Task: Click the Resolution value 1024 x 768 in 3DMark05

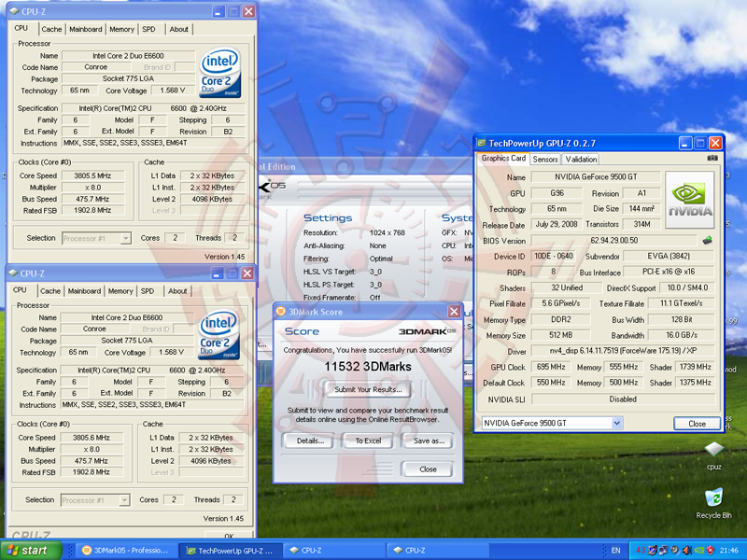Action: coord(387,232)
